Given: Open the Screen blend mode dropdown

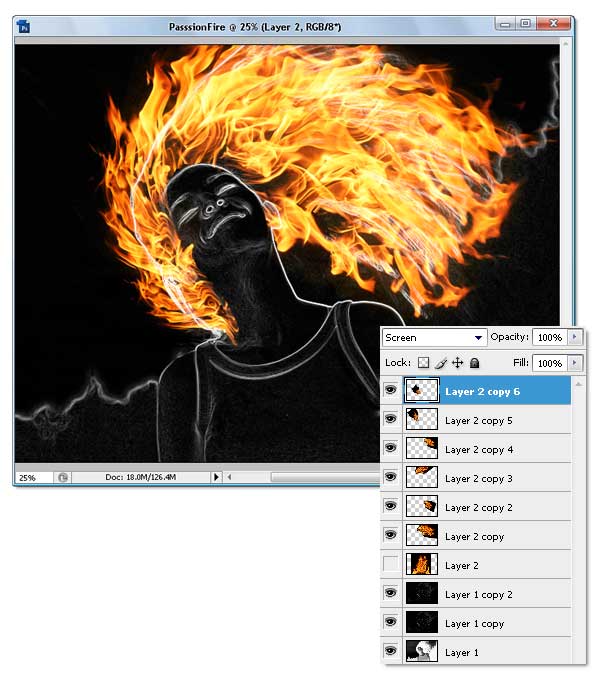Looking at the screenshot, I should coord(434,338).
